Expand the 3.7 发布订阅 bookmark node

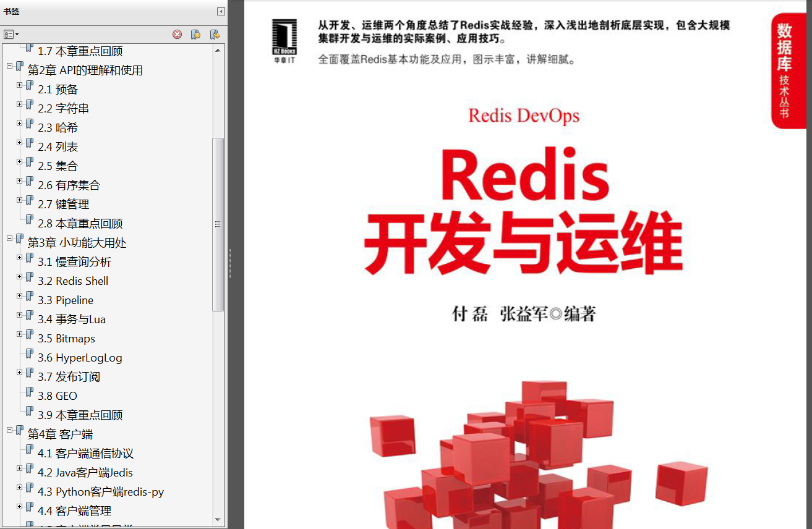[19, 372]
